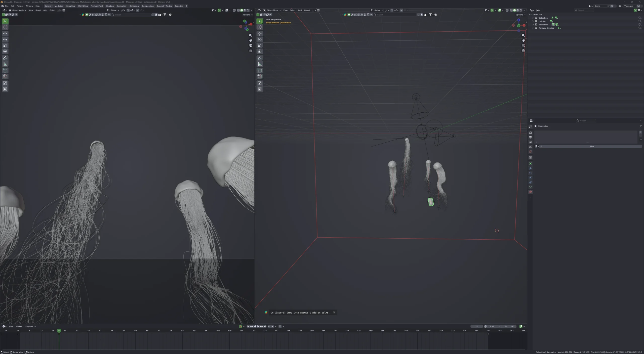Click the current frame field showing 21

(x=476, y=326)
